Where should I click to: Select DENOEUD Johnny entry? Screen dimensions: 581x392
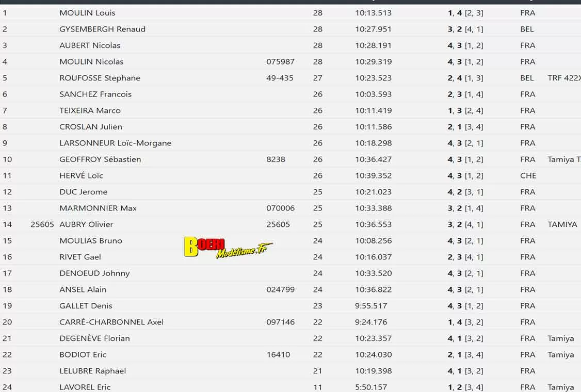pyautogui.click(x=94, y=273)
